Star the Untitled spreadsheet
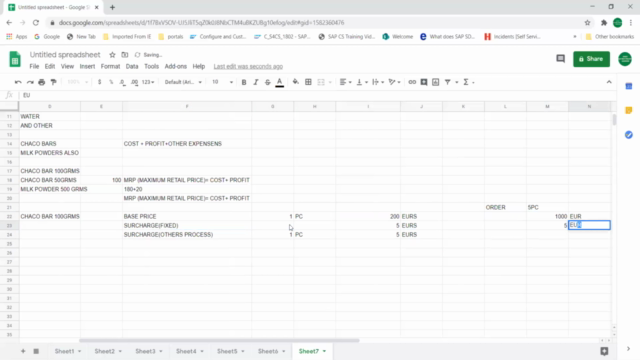The width and height of the screenshot is (640, 360). tap(112, 55)
